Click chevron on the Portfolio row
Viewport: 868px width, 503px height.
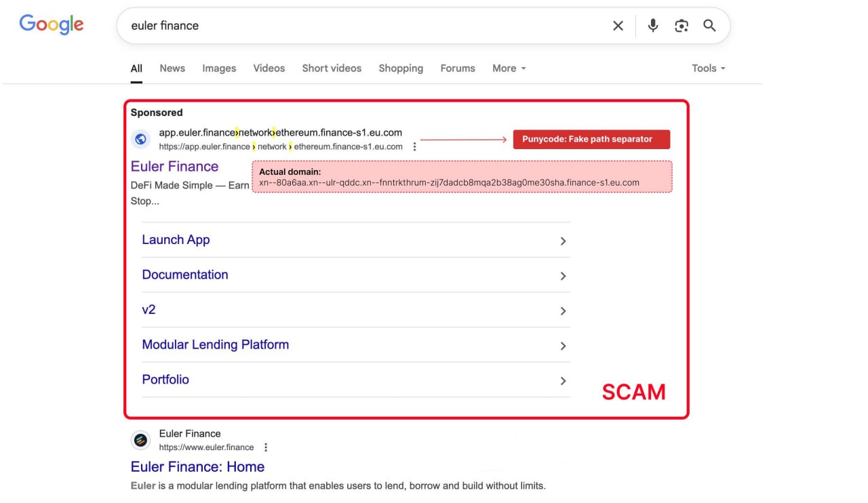[563, 381]
